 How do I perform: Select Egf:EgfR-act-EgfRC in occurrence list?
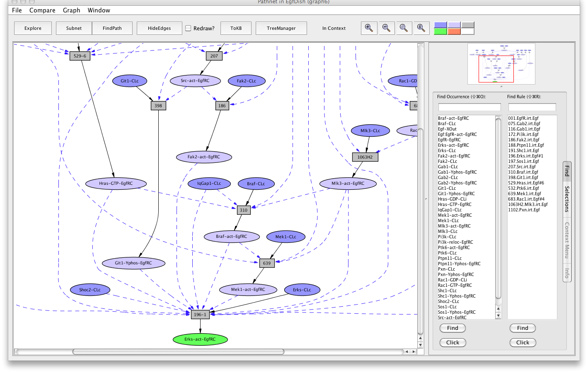[x=457, y=134]
